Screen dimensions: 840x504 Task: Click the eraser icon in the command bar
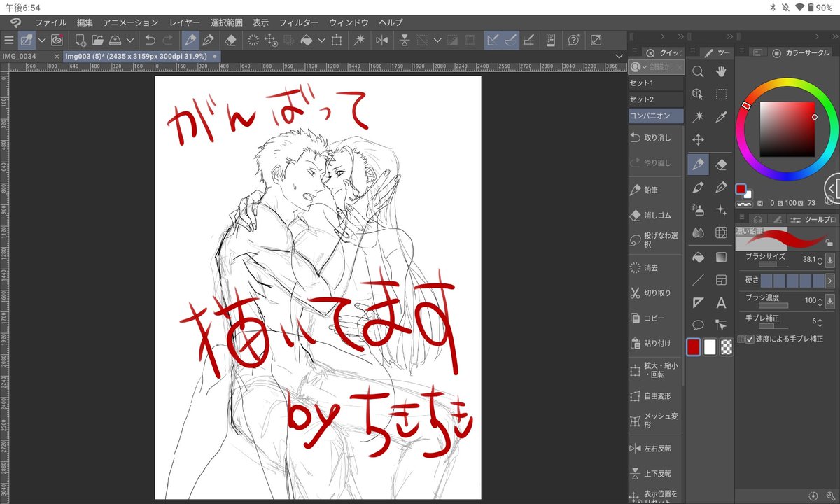pos(230,40)
